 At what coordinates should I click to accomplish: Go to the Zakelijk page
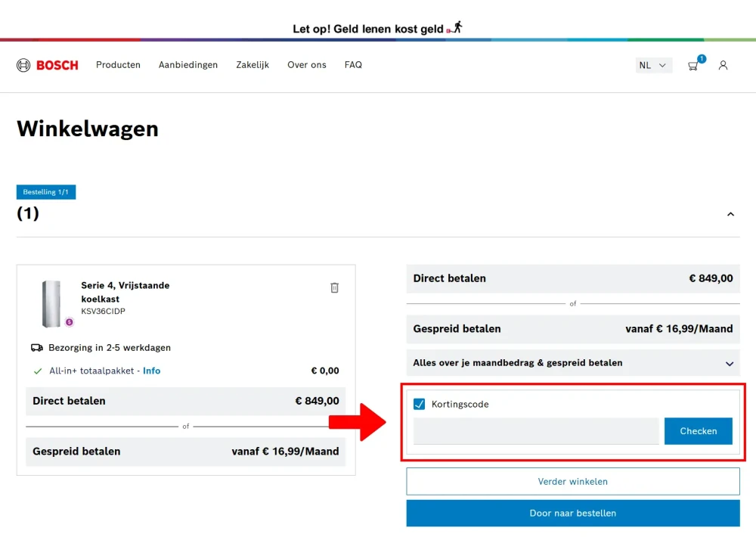pos(253,64)
